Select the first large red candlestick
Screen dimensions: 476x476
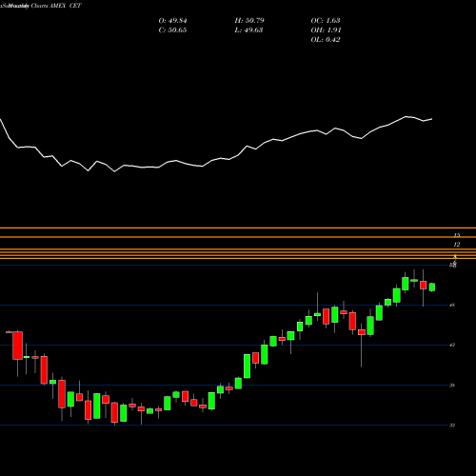17,346
